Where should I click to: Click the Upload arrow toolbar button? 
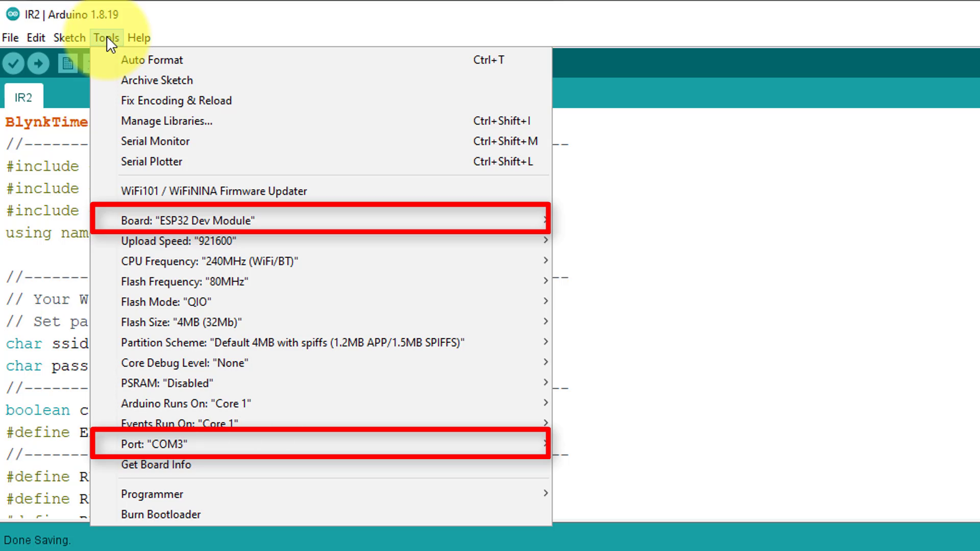38,64
